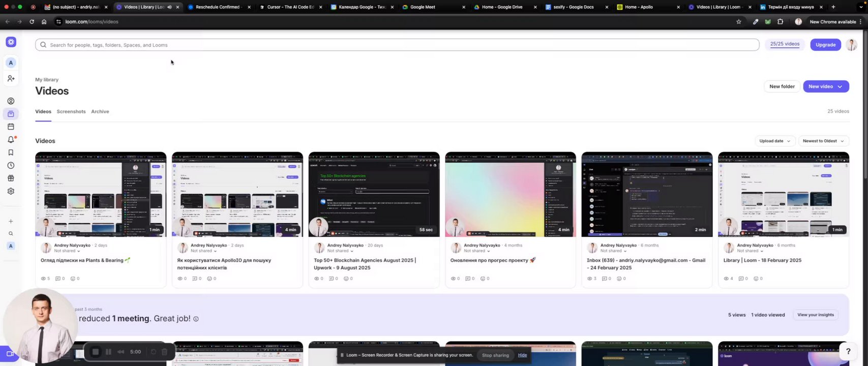Switch to the Google Meet browser tab
The width and height of the screenshot is (868, 366).
pos(433,7)
